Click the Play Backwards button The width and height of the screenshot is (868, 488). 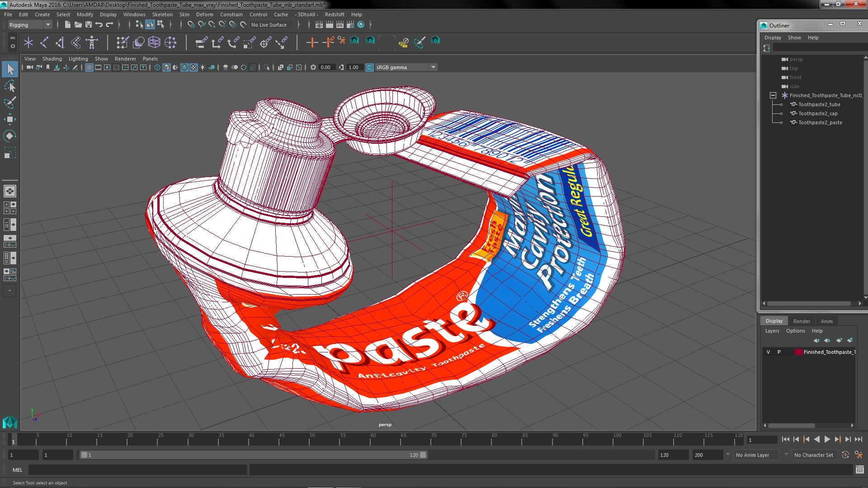[x=816, y=439]
